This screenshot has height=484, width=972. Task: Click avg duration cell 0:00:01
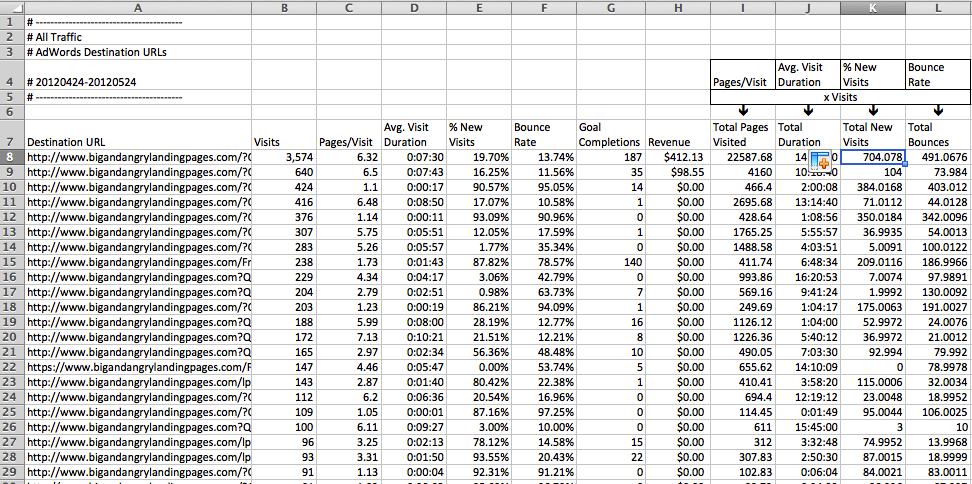point(414,412)
